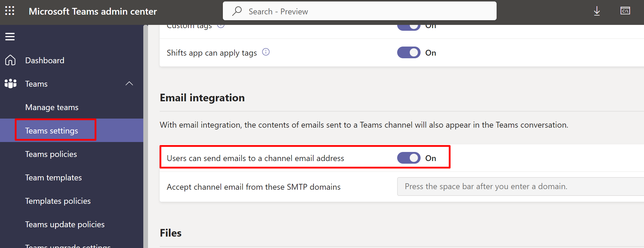
Task: Collapse the Teams section chevron
Action: tap(129, 84)
